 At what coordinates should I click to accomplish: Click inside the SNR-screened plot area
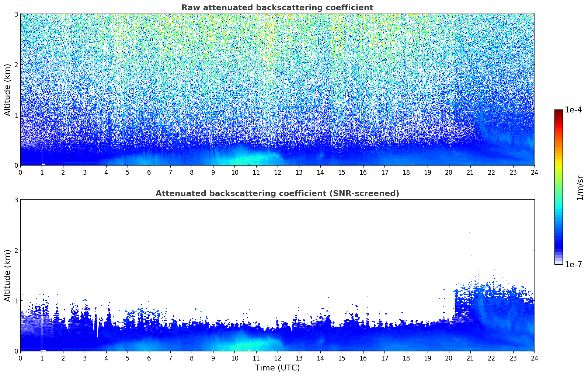(277, 275)
